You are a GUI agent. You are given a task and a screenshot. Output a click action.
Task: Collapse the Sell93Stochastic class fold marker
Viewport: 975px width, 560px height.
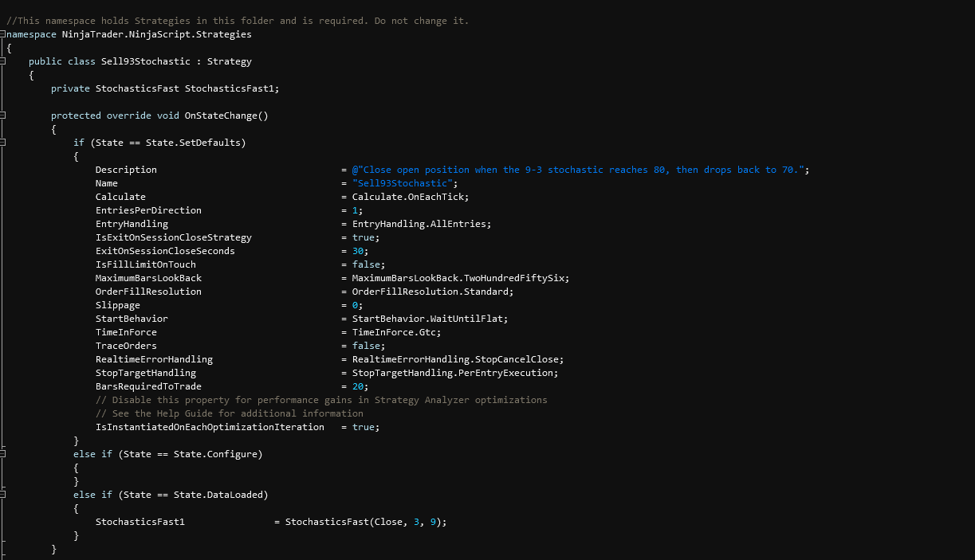pyautogui.click(x=3, y=61)
